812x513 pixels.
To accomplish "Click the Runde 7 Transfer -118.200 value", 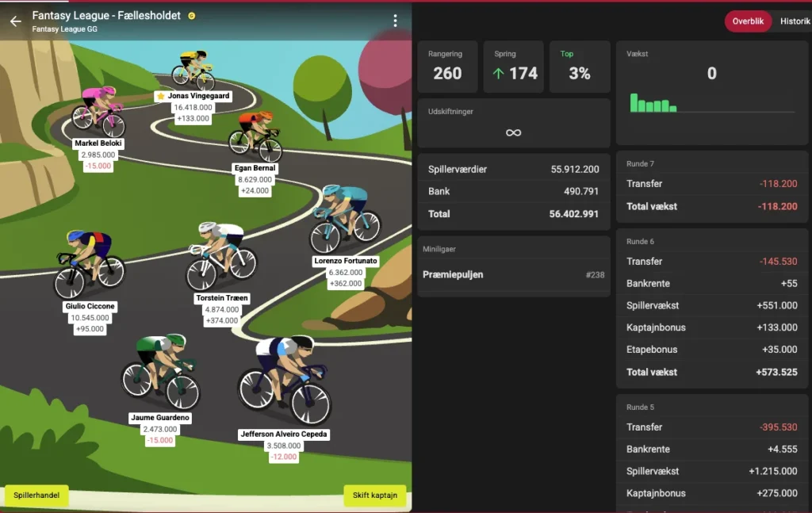I will pyautogui.click(x=779, y=184).
